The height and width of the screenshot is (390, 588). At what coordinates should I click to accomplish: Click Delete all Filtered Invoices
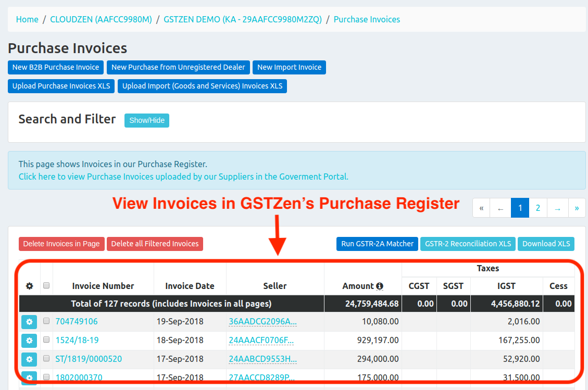pyautogui.click(x=155, y=244)
